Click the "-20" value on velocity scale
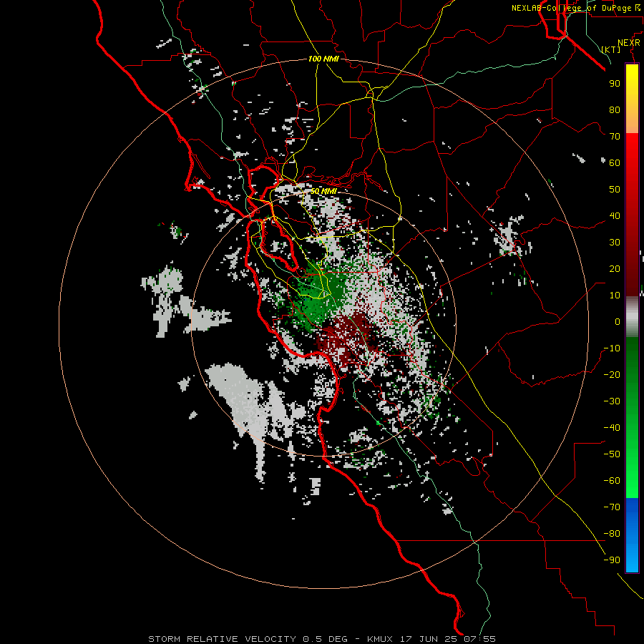This screenshot has height=644, width=644. point(612,374)
